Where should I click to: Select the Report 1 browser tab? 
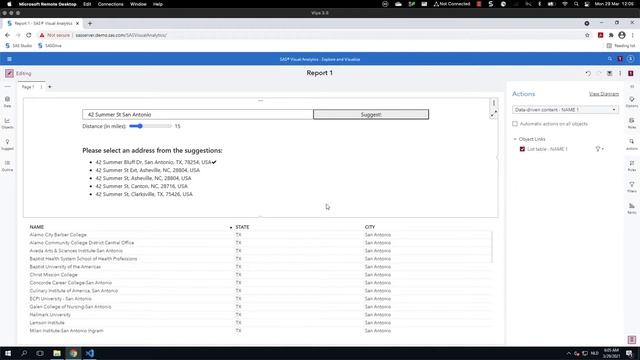(43, 24)
